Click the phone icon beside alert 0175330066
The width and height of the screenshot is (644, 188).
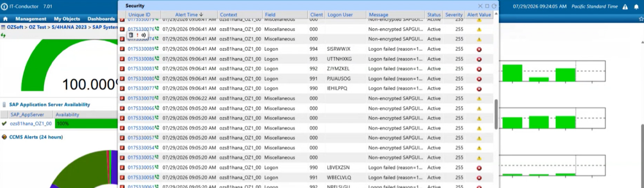157,108
